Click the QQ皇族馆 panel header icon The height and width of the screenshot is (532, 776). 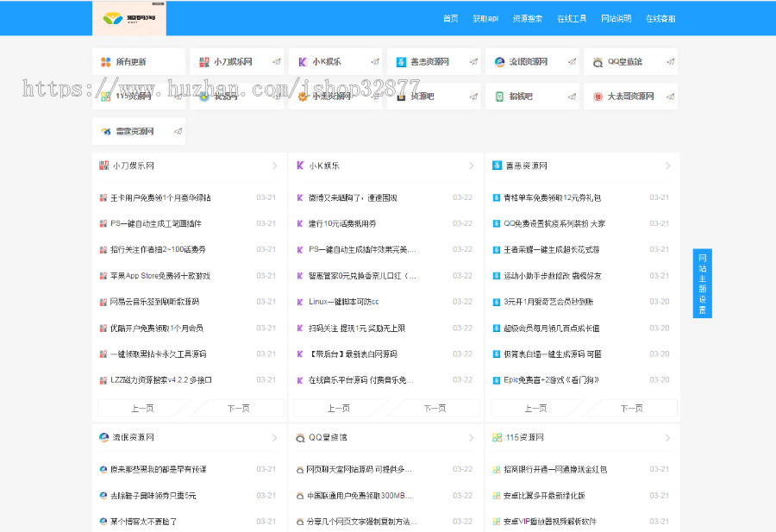300,437
